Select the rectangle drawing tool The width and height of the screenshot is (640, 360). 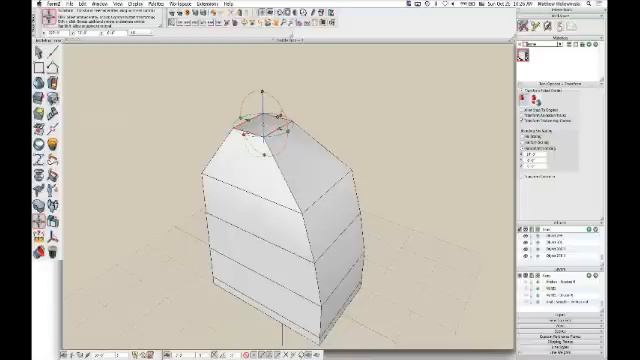39,67
